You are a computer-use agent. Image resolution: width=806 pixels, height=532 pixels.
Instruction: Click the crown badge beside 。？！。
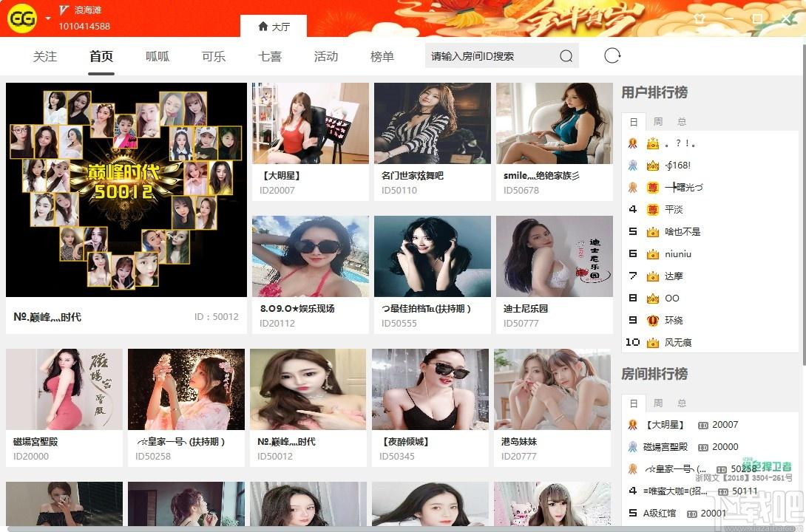coord(653,143)
